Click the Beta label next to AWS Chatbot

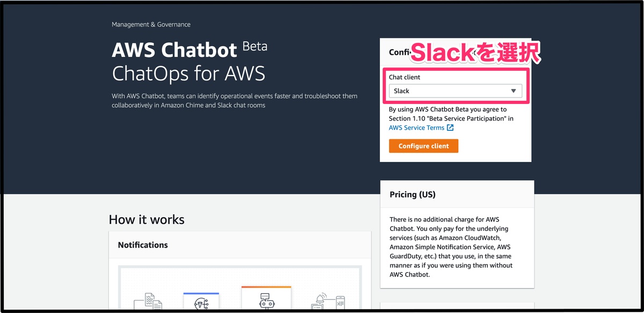[255, 46]
